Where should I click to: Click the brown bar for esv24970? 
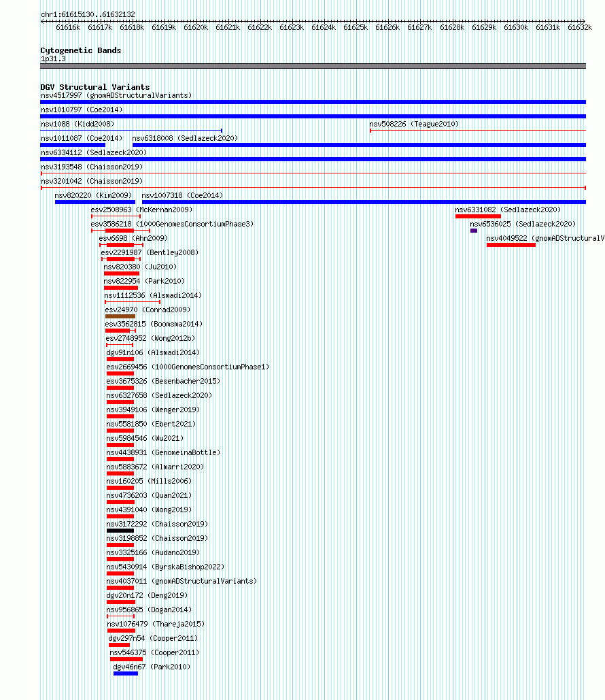pos(120,316)
